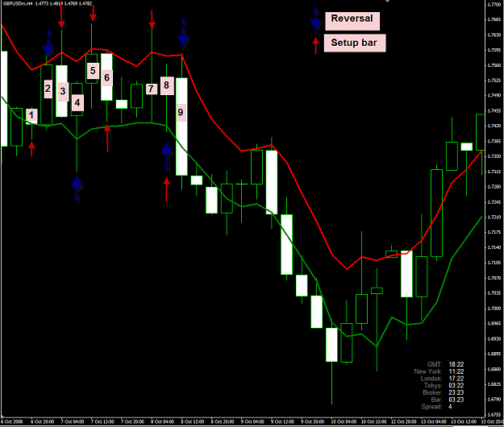Click the Broker clock label
This screenshot has width=504, height=427.
coord(433,392)
